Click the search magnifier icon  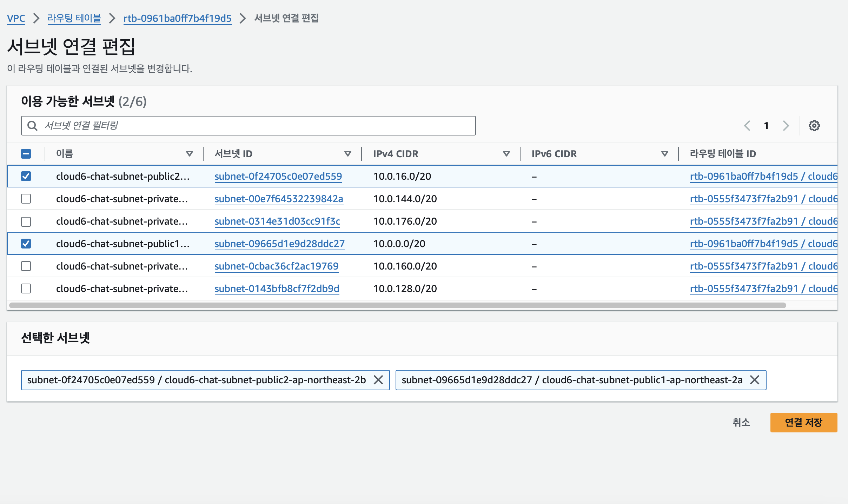click(x=32, y=126)
